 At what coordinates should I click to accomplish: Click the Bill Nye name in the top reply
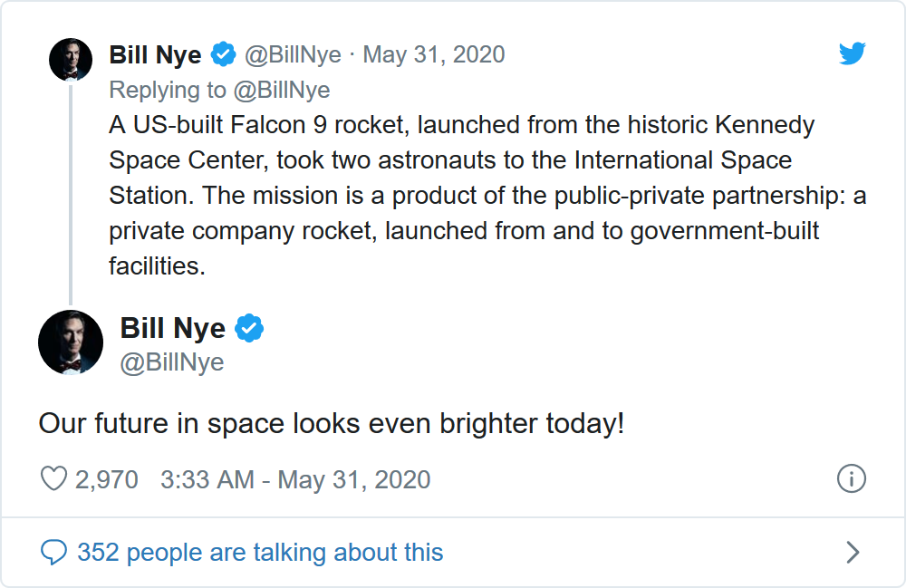point(155,54)
